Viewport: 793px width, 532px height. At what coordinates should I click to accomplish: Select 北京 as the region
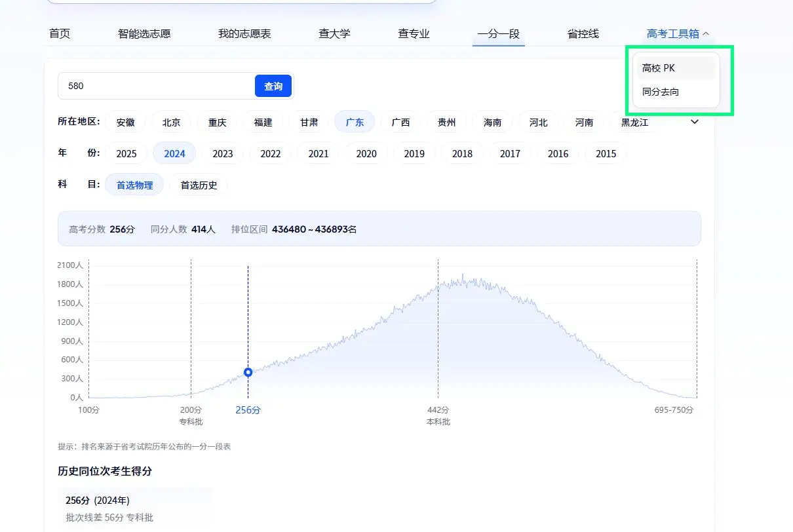point(171,123)
